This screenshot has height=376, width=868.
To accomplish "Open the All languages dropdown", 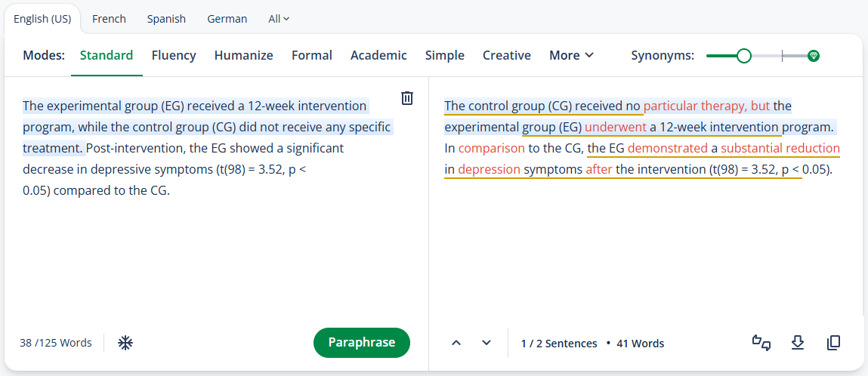I will point(279,19).
